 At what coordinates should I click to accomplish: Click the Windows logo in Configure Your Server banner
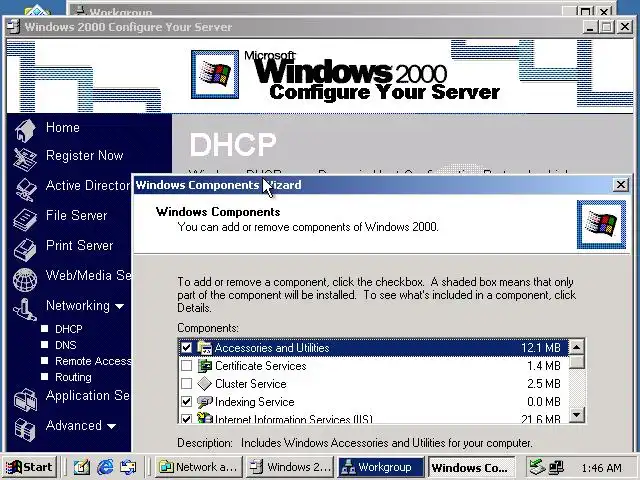pyautogui.click(x=215, y=74)
